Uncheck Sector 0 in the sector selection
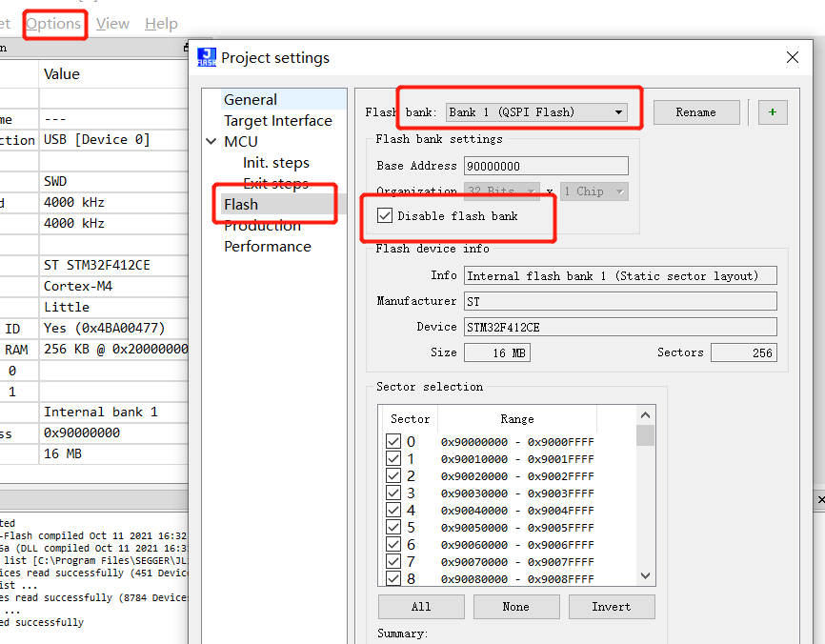 coord(393,441)
